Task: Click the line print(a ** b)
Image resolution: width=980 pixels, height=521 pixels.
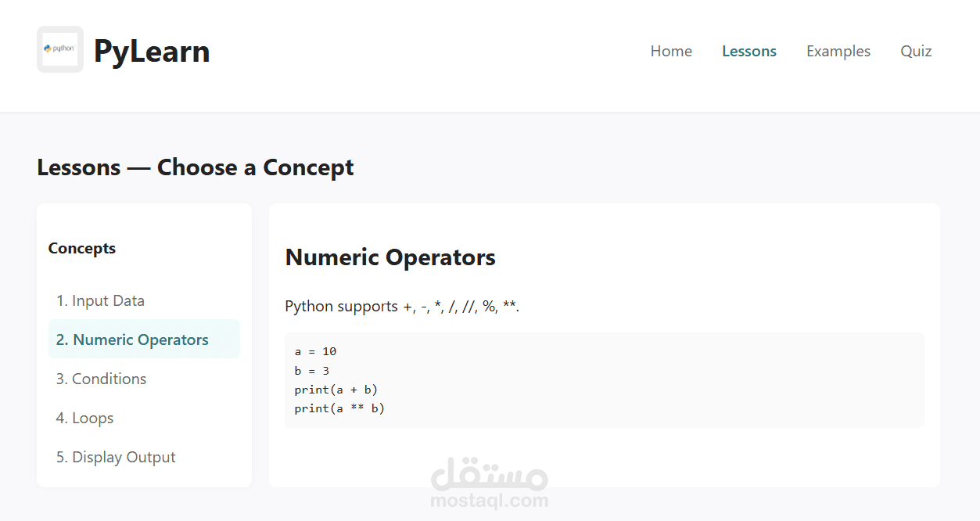Action: point(338,408)
